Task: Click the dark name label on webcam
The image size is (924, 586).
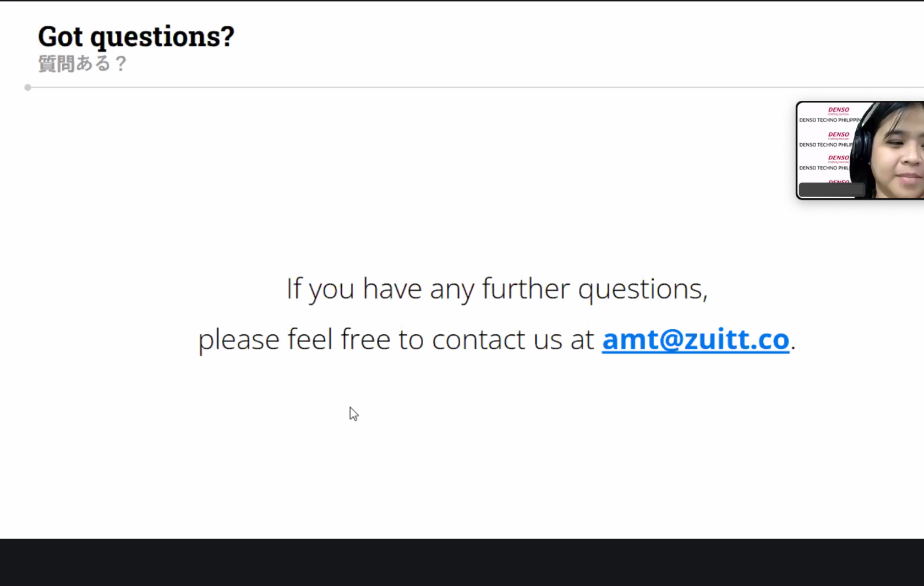Action: (x=831, y=190)
